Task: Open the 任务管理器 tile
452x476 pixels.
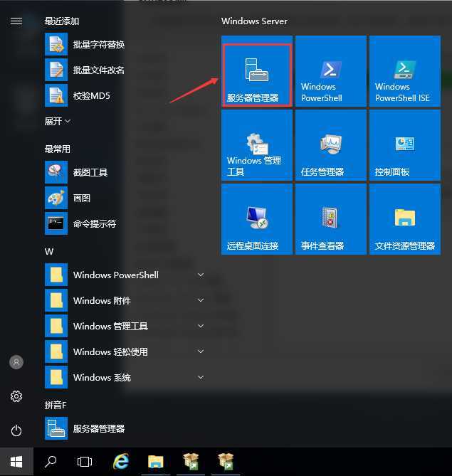Action: point(331,145)
